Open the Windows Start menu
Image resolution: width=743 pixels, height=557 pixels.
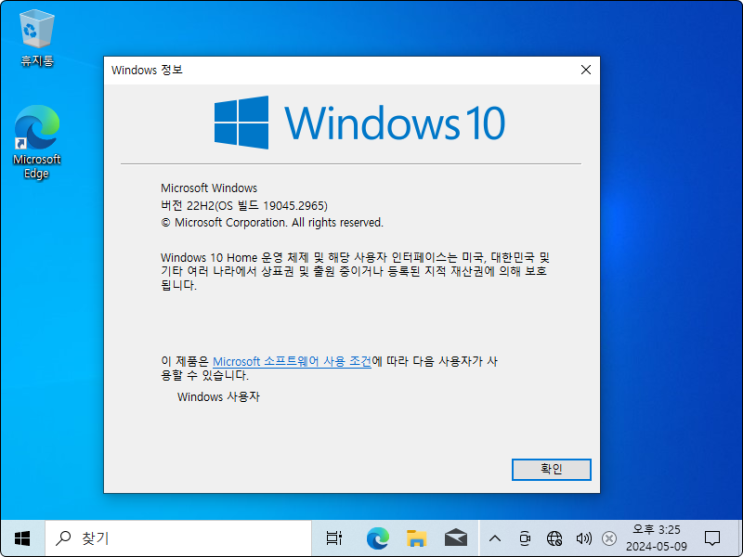pos(22,539)
